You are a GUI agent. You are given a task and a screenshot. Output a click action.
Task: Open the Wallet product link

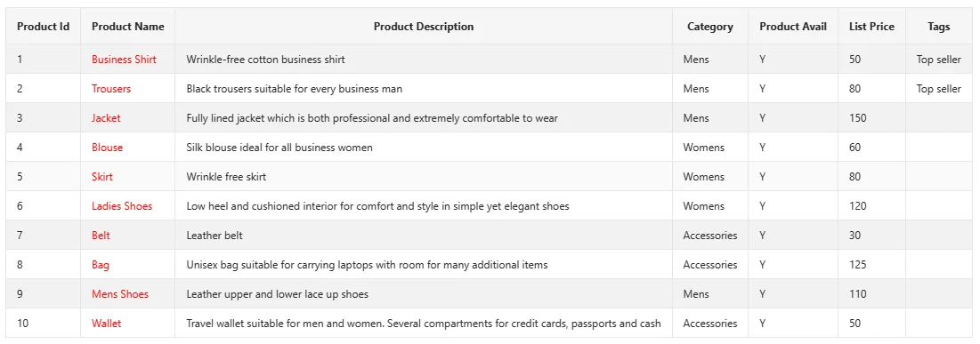pos(106,324)
